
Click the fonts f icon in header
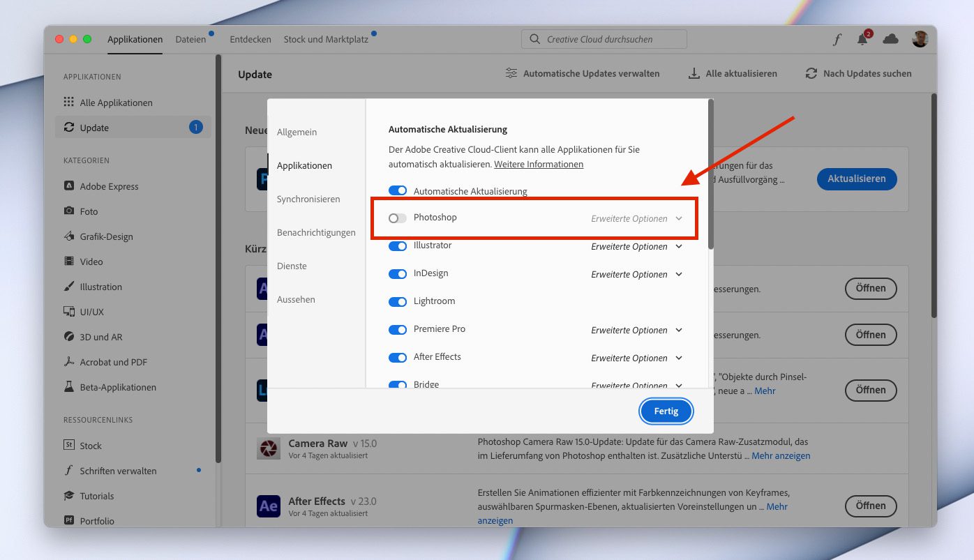click(x=837, y=40)
